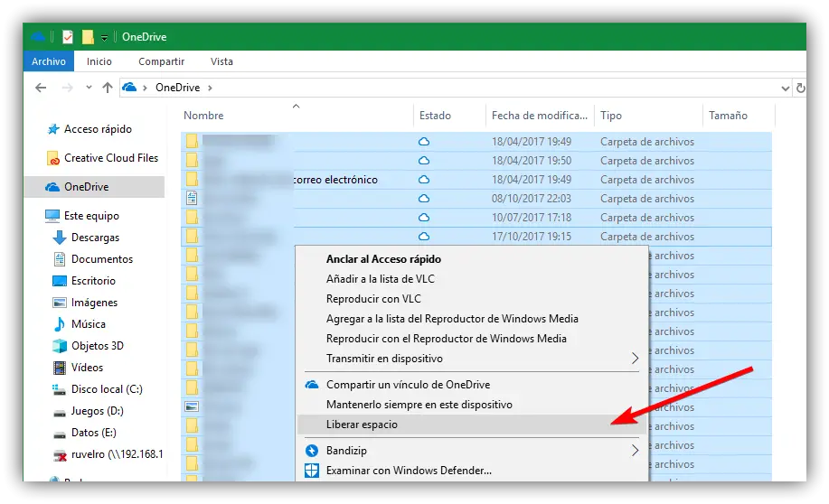This screenshot has width=829, height=504.
Task: Click OneDrive breadcrumb in address bar
Action: (177, 88)
